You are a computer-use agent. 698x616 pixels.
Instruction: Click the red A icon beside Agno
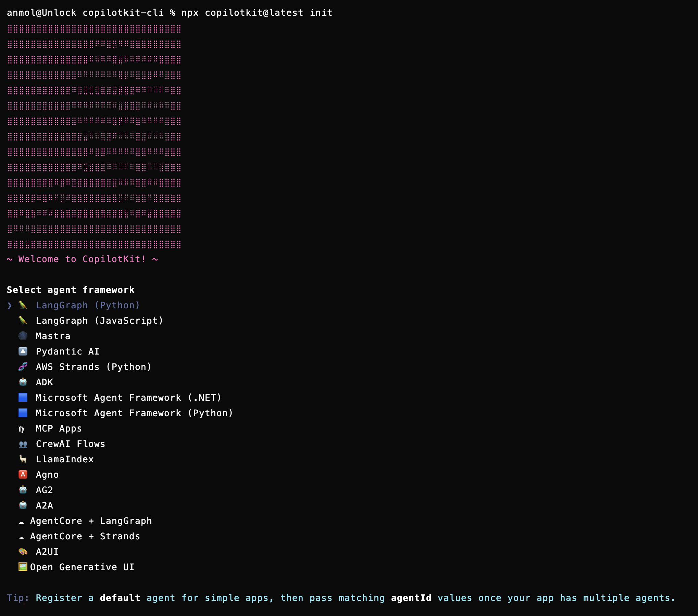click(23, 474)
